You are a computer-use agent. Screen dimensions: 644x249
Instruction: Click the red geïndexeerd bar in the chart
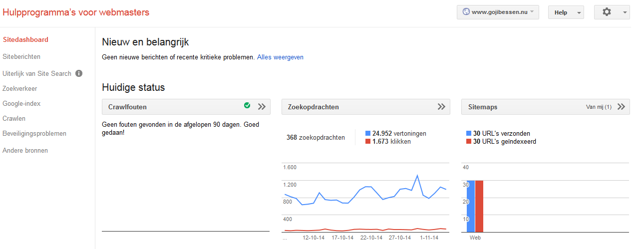tap(479, 206)
